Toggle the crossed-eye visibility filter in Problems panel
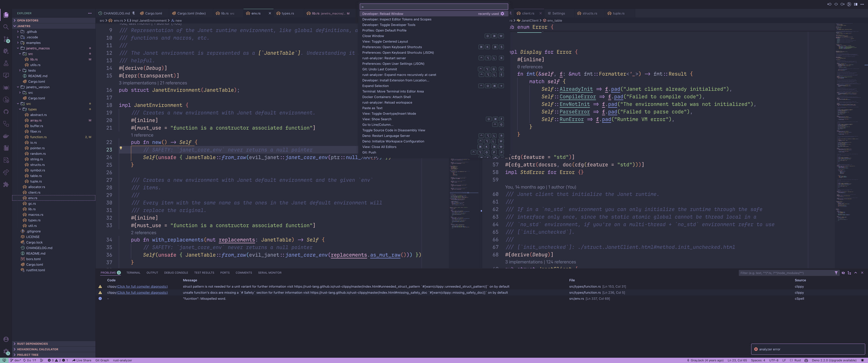The image size is (868, 363). tap(843, 273)
